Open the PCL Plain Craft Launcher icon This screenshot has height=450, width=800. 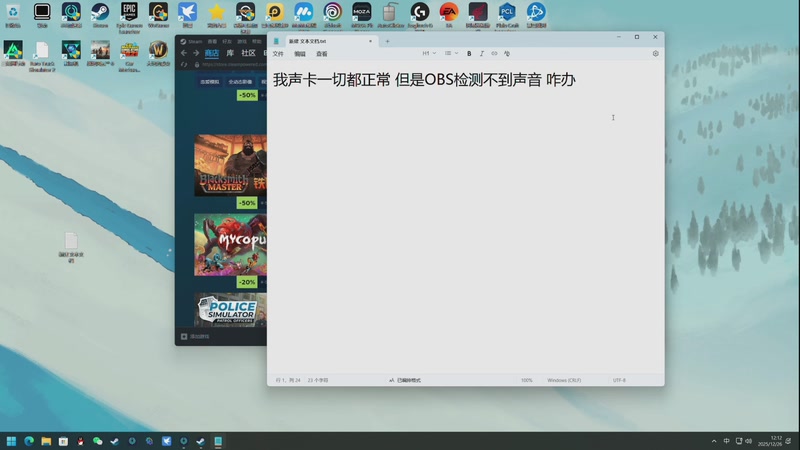click(x=507, y=15)
